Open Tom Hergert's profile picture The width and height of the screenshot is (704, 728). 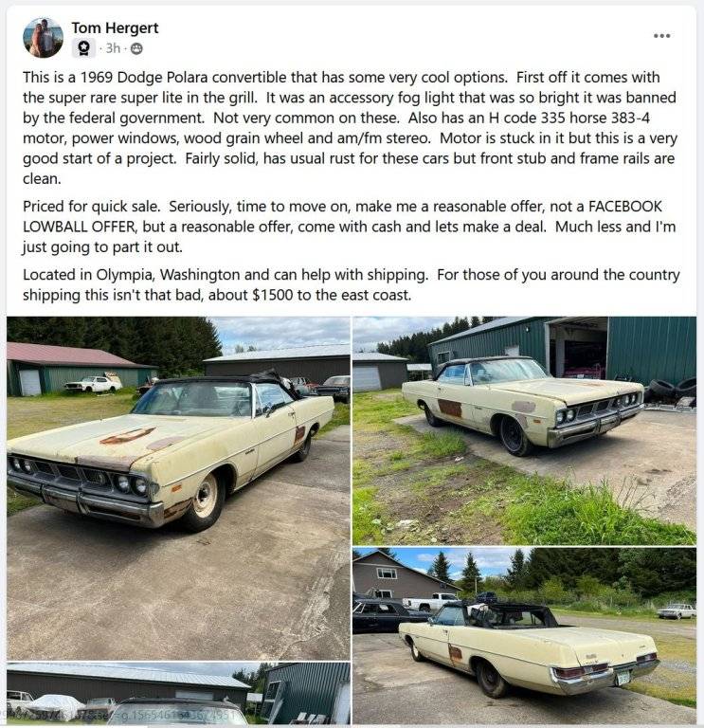43,38
